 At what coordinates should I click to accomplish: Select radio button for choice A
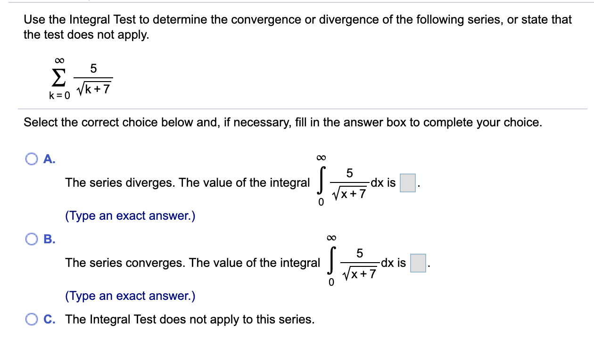(32, 159)
